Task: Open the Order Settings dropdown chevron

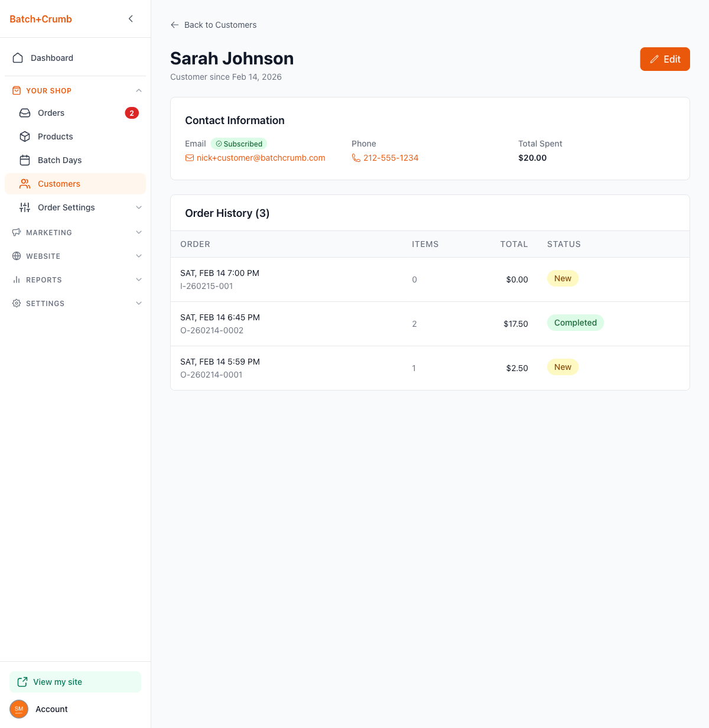Action: pos(139,207)
